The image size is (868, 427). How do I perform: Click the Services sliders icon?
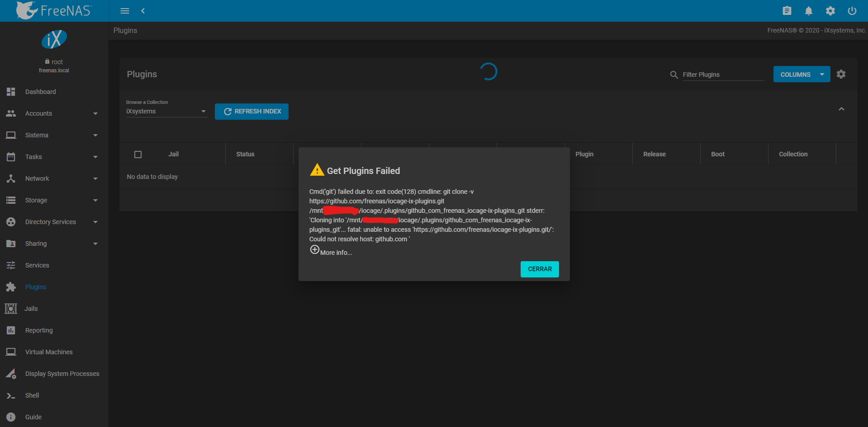point(11,265)
